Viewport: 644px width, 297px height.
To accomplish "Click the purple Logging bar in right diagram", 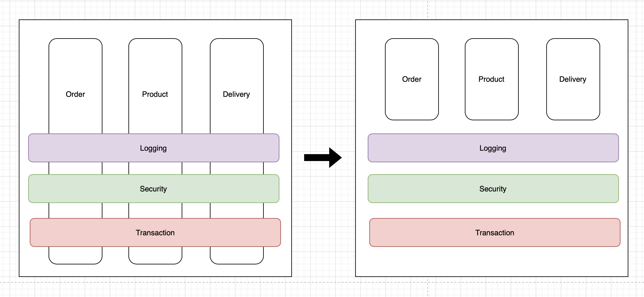I will (493, 148).
